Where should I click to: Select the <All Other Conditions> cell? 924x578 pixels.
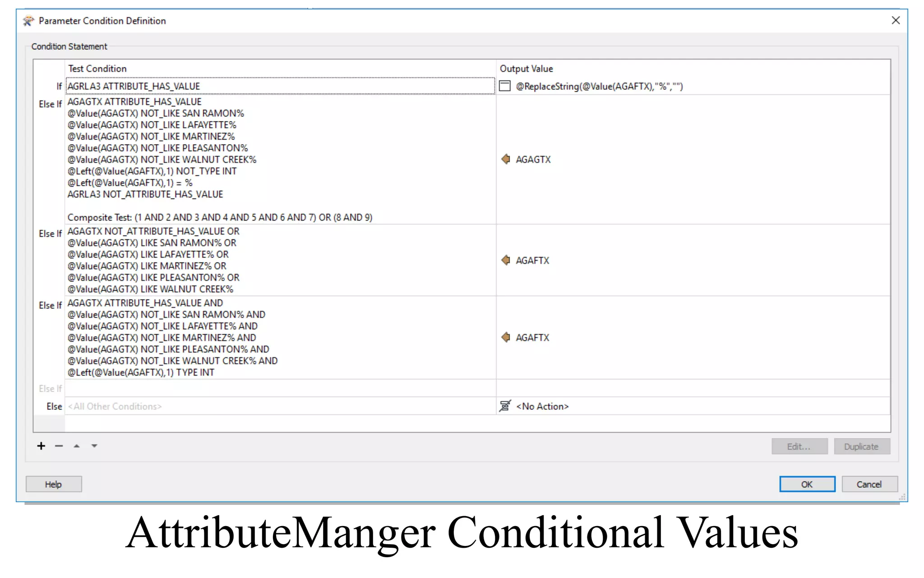click(x=280, y=406)
